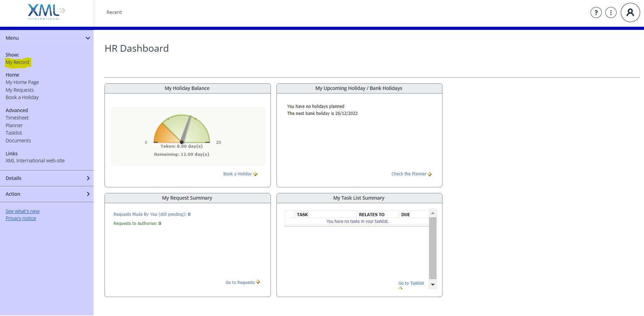This screenshot has width=644, height=316.
Task: Click My Task List Summary panel header
Action: click(359, 198)
